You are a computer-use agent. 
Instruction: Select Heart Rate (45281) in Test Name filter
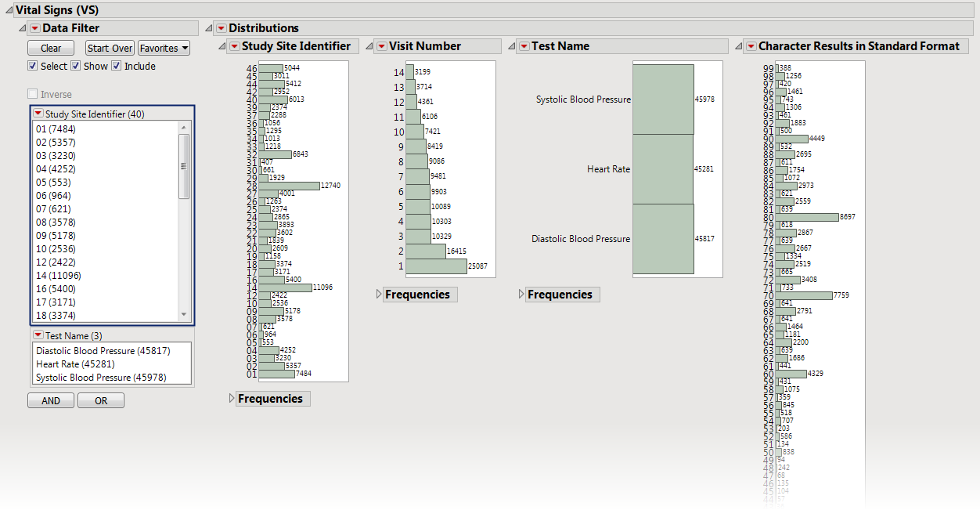tap(75, 364)
